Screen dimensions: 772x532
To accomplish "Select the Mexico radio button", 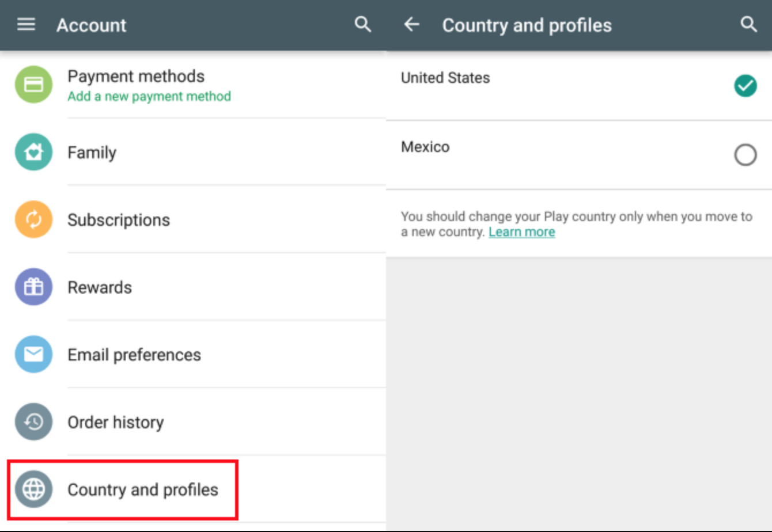I will [745, 155].
